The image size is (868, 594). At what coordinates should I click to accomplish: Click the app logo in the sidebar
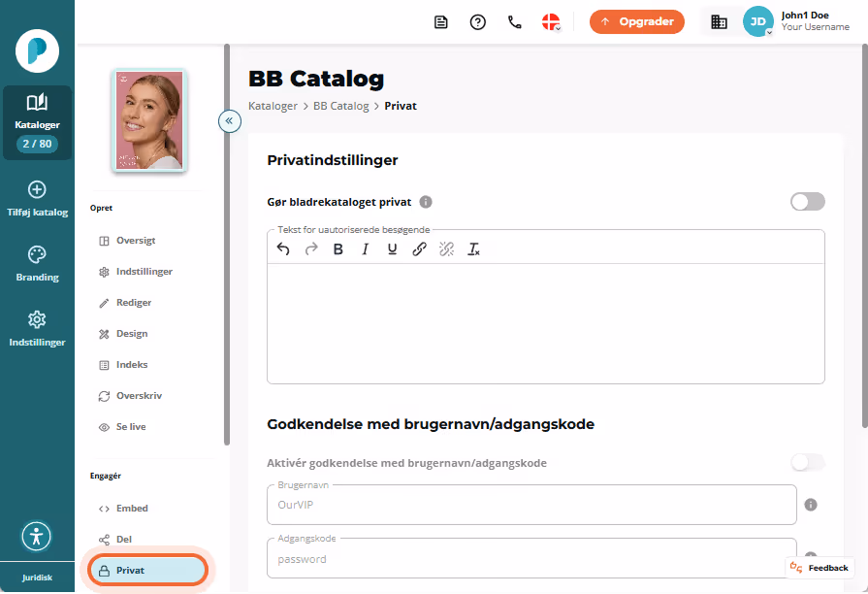coord(37,51)
